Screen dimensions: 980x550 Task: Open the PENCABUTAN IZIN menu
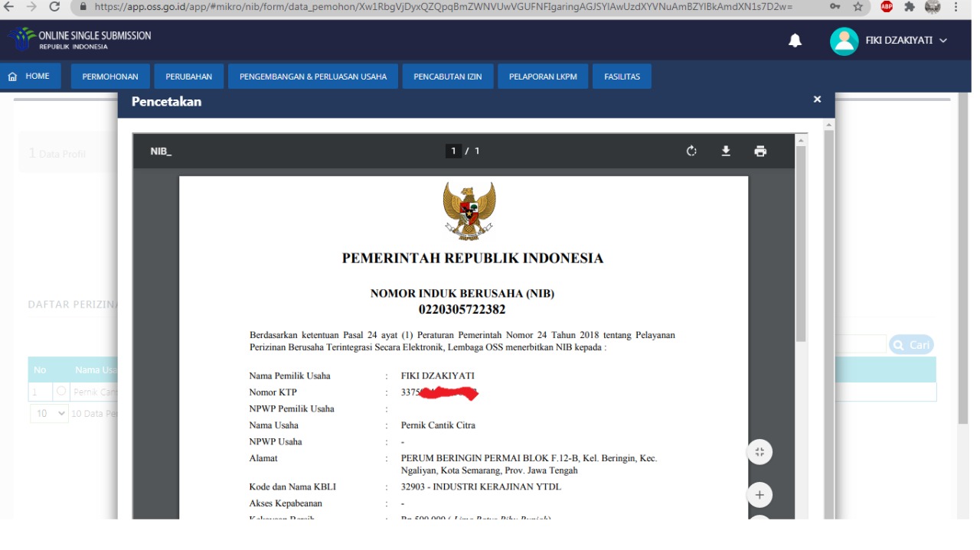(448, 76)
